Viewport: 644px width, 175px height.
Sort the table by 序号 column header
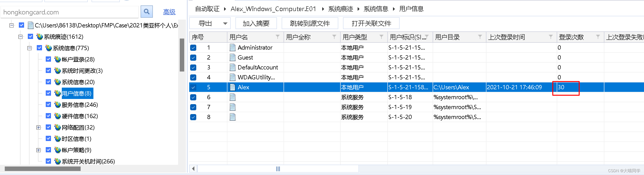(208, 37)
